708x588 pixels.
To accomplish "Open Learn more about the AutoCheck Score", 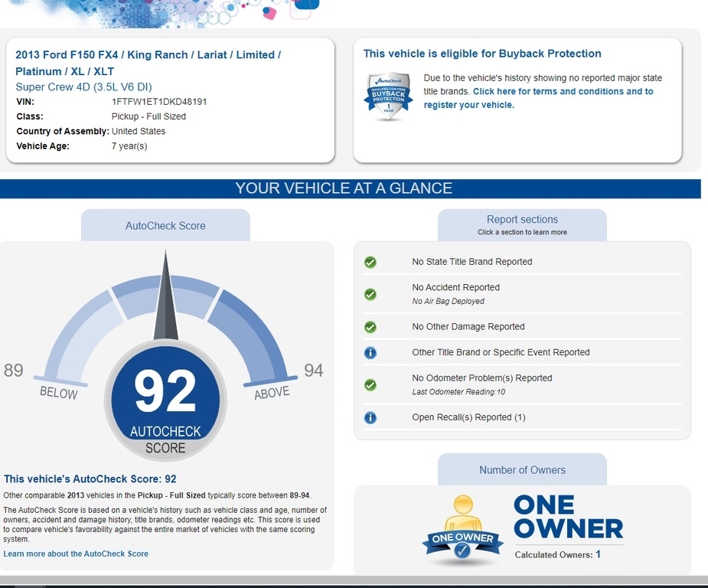I will pos(76,554).
